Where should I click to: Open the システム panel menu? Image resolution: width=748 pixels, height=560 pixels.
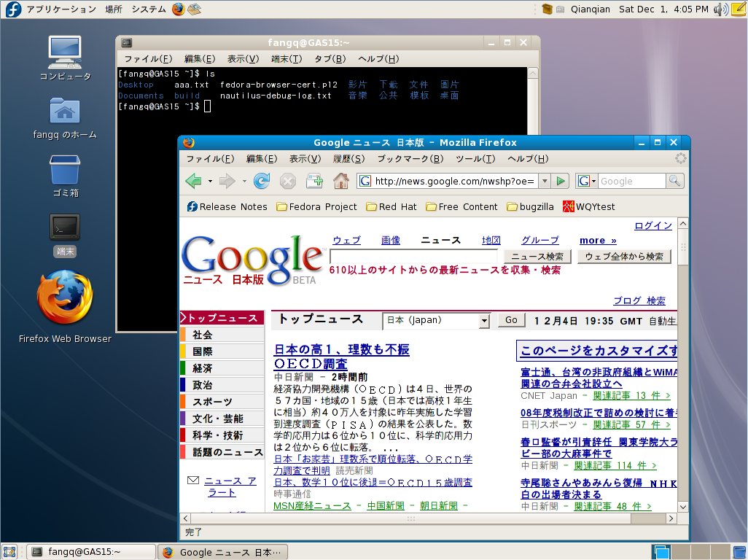click(x=148, y=9)
